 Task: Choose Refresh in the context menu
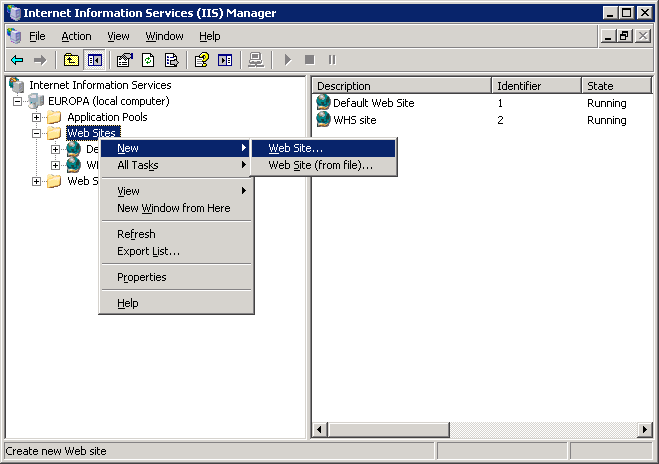[176, 234]
